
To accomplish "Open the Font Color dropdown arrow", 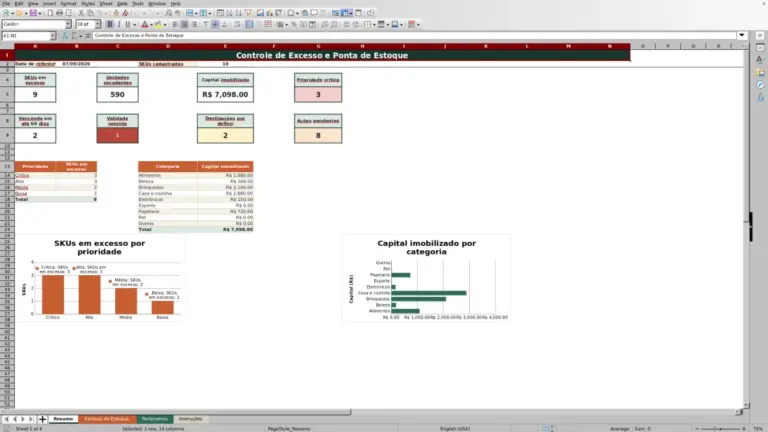I will 151,24.
